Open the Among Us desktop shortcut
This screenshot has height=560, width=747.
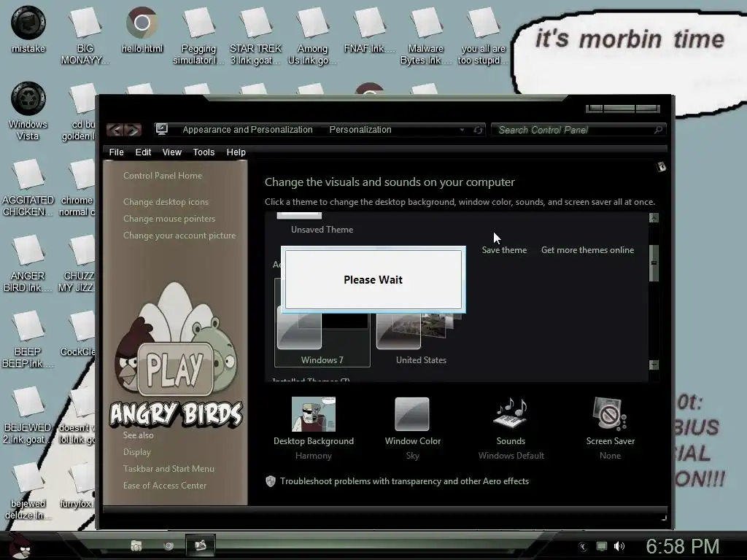point(312,36)
